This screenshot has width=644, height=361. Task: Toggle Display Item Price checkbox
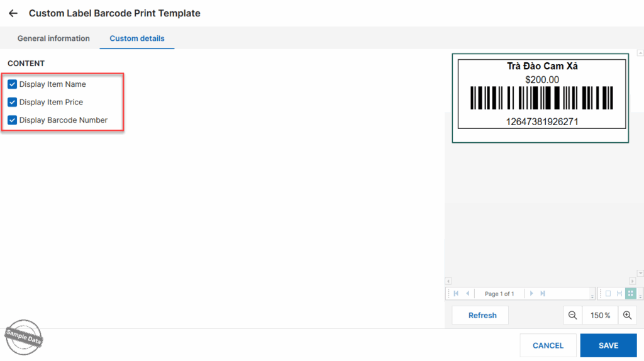(12, 102)
